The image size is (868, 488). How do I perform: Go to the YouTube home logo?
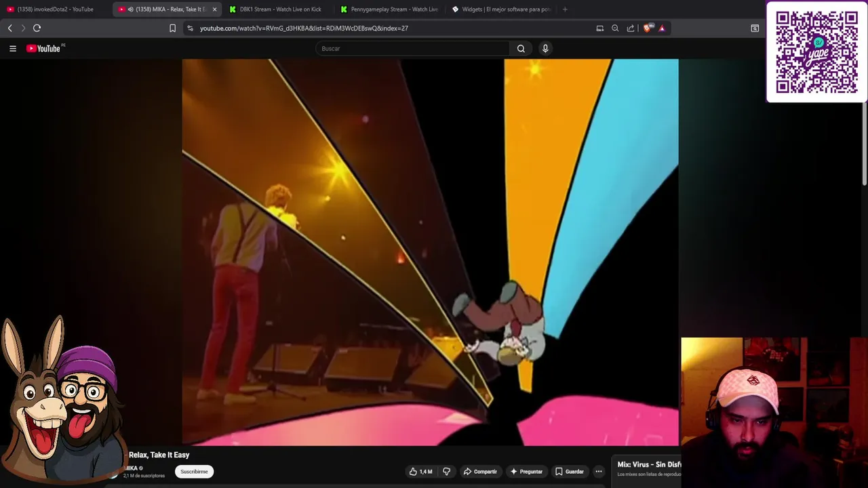(45, 48)
